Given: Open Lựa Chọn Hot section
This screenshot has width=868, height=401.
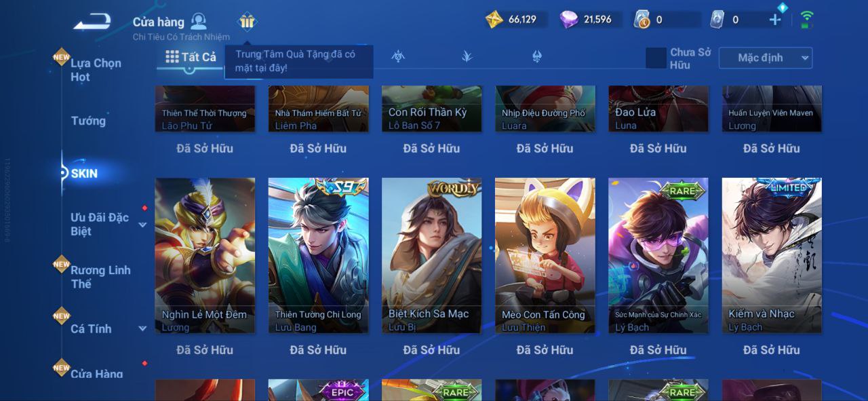Looking at the screenshot, I should pos(96,70).
